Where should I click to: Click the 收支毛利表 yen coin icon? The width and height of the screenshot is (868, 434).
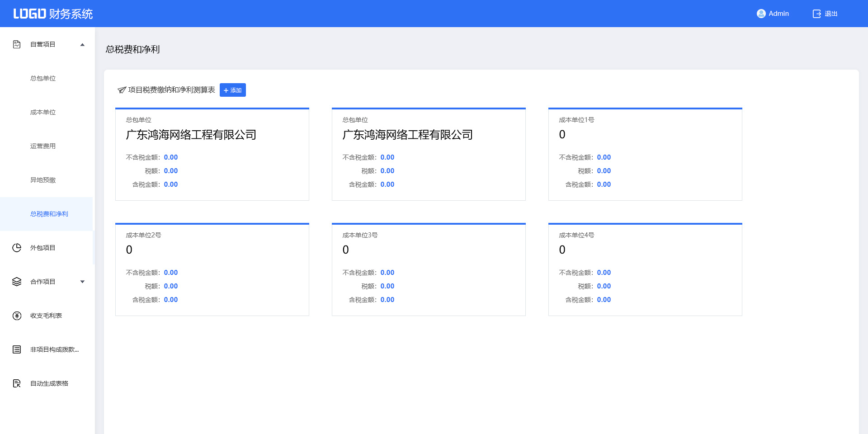pyautogui.click(x=17, y=316)
